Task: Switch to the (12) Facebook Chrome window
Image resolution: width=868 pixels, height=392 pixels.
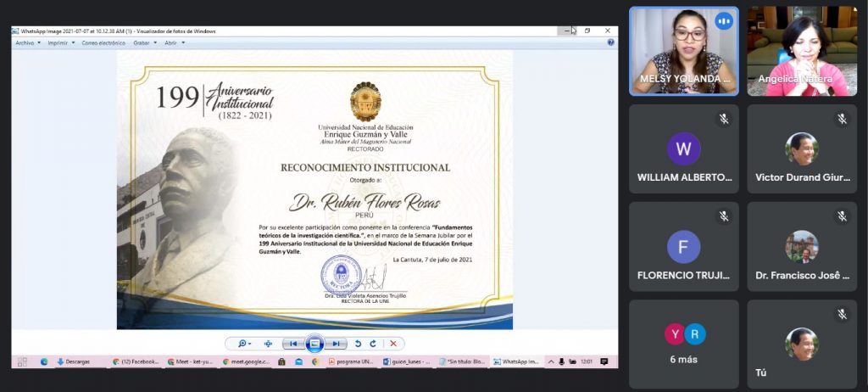Action: point(136,361)
